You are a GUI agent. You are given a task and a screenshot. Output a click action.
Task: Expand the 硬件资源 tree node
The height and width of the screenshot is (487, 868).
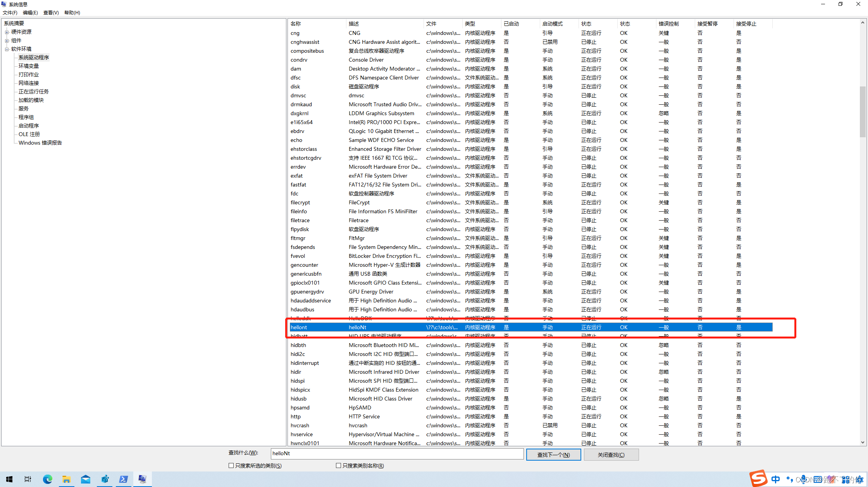coord(7,32)
